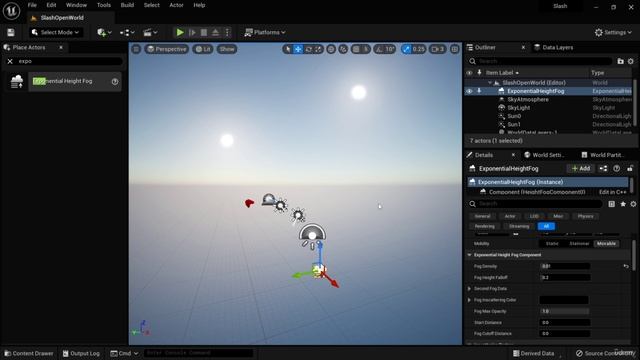The image size is (640, 360).
Task: Click the maximize viewport layout icon
Action: click(x=454, y=49)
